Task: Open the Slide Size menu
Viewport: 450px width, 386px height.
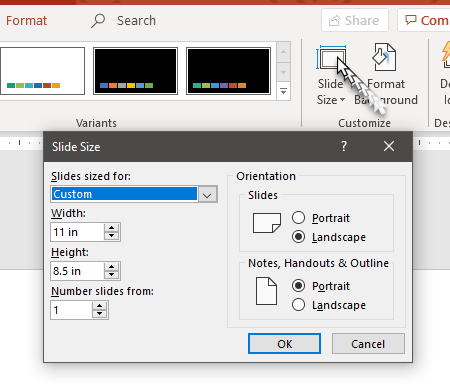Action: [x=331, y=76]
